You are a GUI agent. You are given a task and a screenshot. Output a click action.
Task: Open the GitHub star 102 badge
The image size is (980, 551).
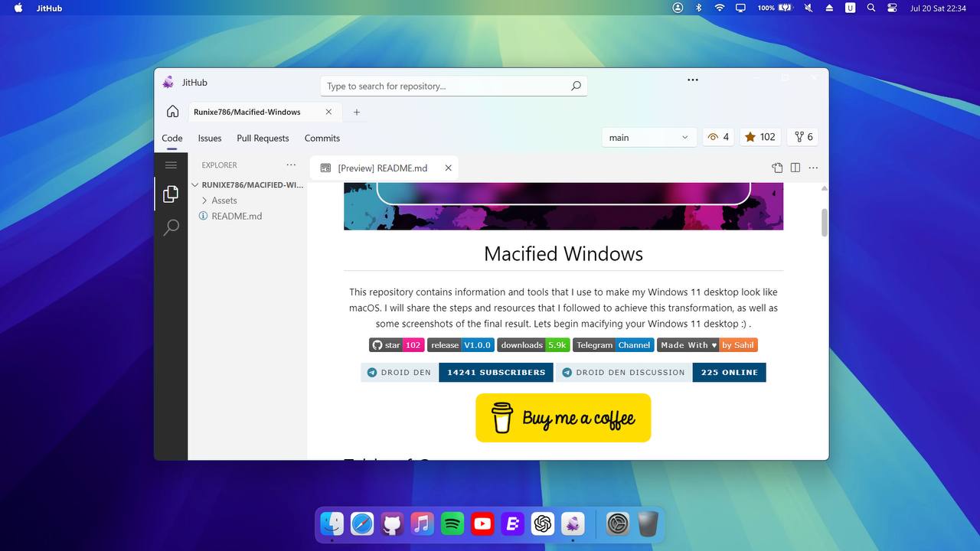397,345
